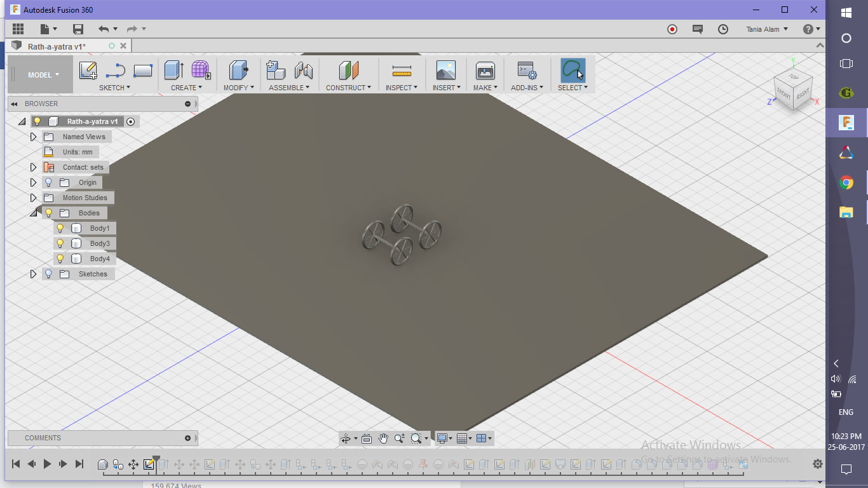The height and width of the screenshot is (488, 868).
Task: Click the Undo arrow
Action: (104, 29)
